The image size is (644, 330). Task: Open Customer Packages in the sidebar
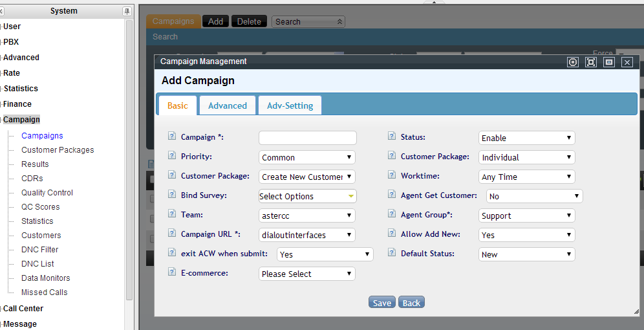(x=58, y=150)
